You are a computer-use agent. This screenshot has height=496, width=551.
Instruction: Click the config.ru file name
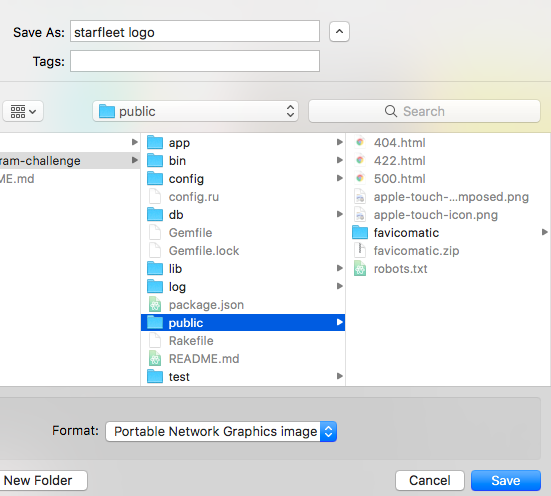pyautogui.click(x=194, y=197)
